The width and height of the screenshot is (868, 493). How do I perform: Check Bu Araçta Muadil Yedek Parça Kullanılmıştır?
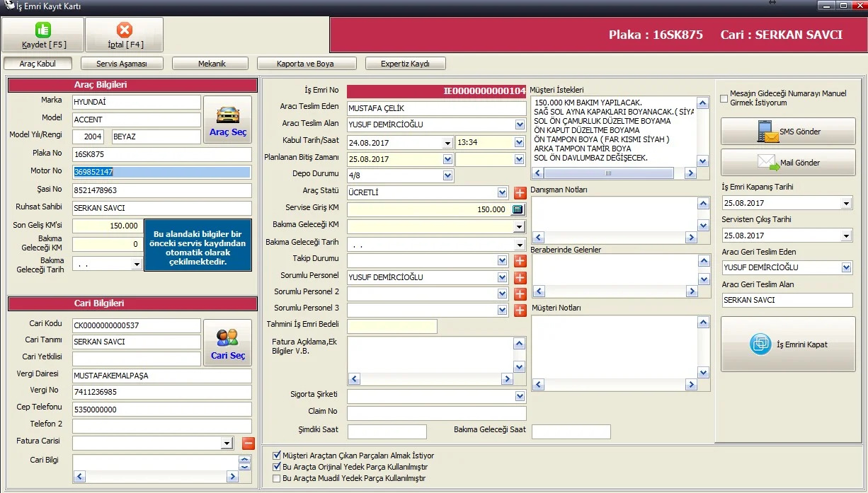(277, 478)
